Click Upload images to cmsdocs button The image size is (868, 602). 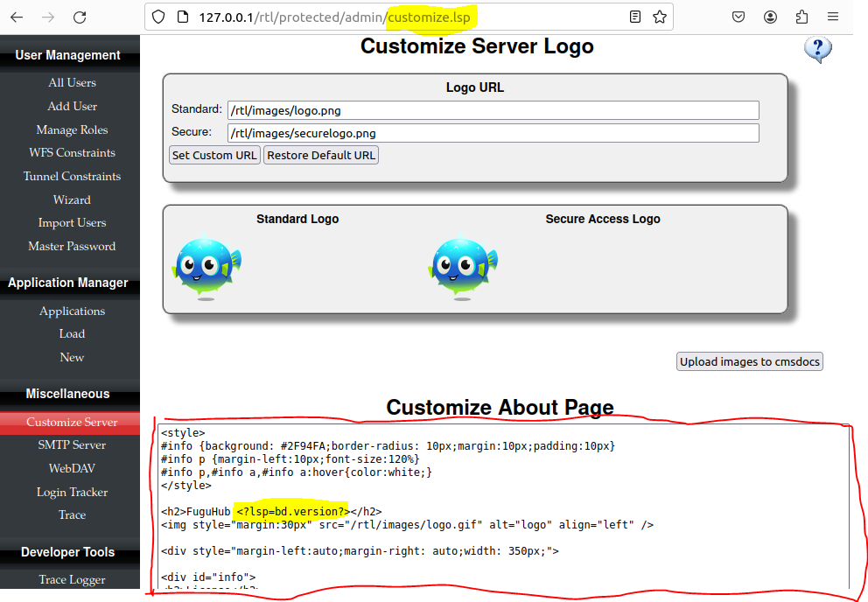(750, 361)
